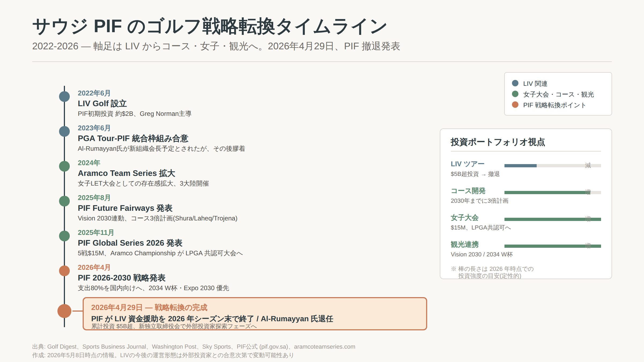Click the dot next to PIF Global Series 2026 発表
Image resolution: width=644 pixels, height=362 pixels.
pyautogui.click(x=64, y=236)
